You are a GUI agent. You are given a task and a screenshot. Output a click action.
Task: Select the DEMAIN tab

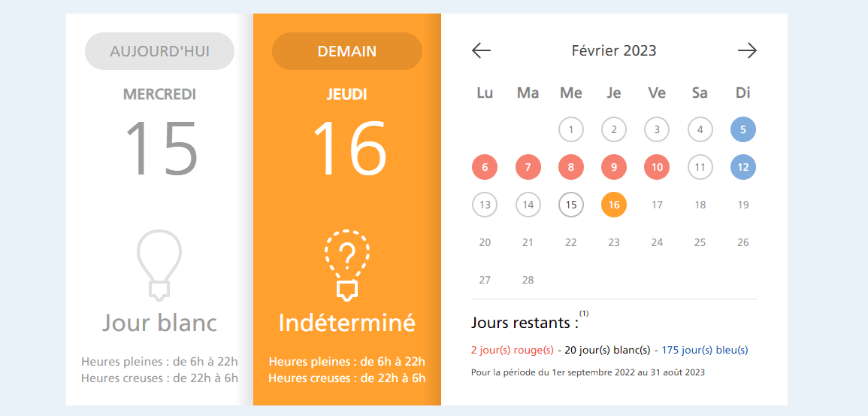coord(347,51)
